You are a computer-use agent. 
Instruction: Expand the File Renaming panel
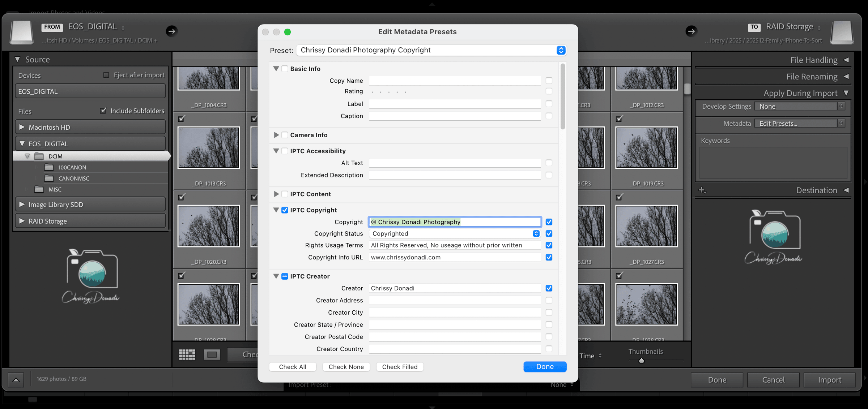coord(846,77)
